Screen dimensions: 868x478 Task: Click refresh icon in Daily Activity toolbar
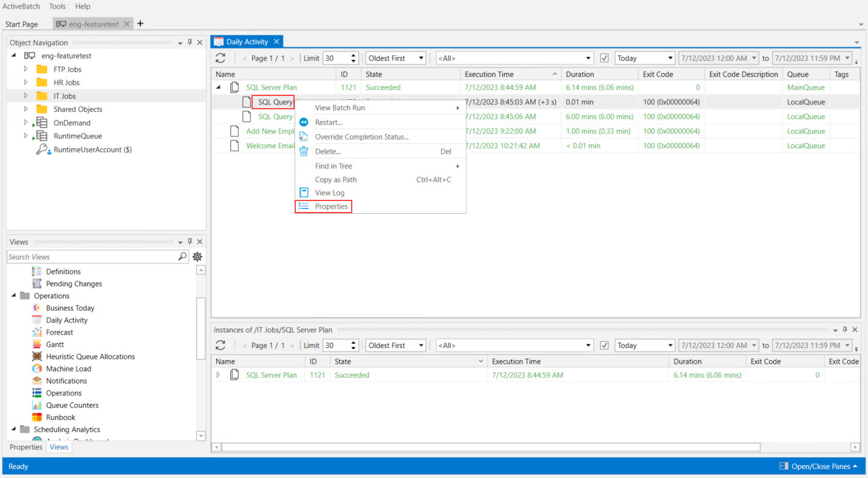click(220, 58)
